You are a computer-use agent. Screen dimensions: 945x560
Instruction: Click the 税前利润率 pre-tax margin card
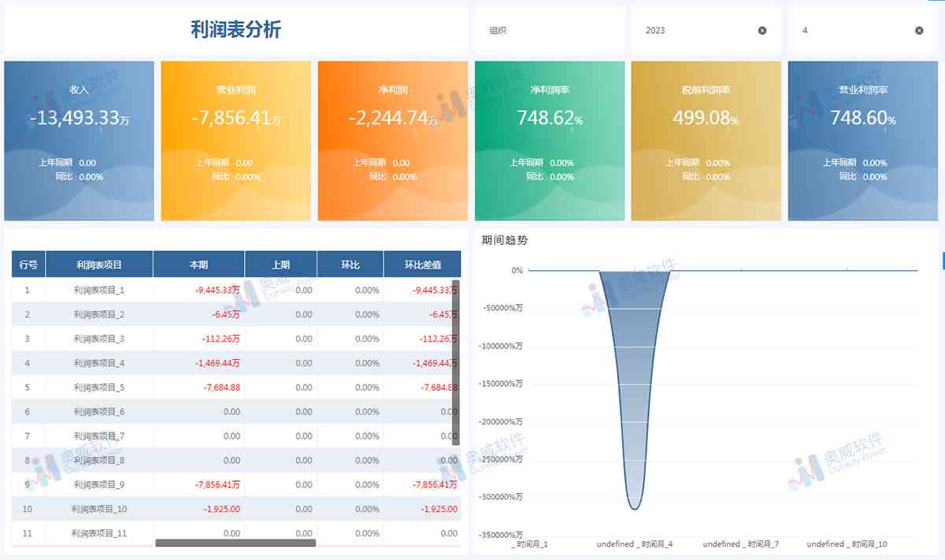click(x=705, y=140)
